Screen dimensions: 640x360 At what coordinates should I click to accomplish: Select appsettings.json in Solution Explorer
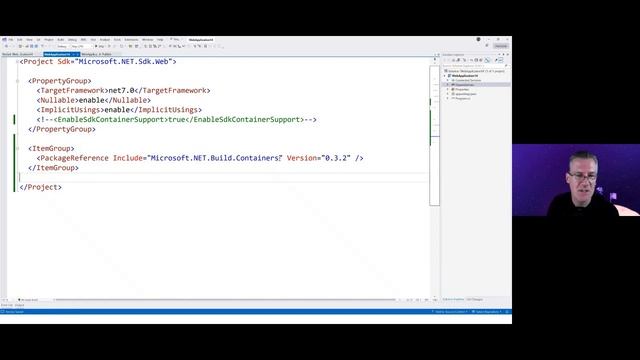click(x=464, y=94)
